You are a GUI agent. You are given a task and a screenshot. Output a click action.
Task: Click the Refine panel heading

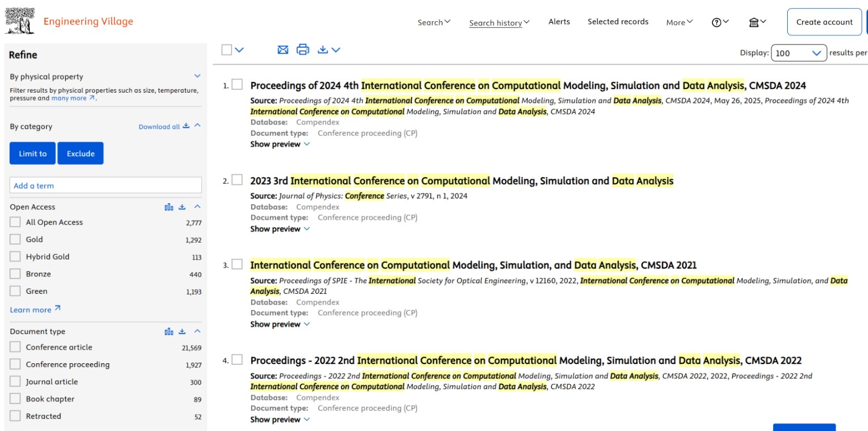[x=23, y=55]
